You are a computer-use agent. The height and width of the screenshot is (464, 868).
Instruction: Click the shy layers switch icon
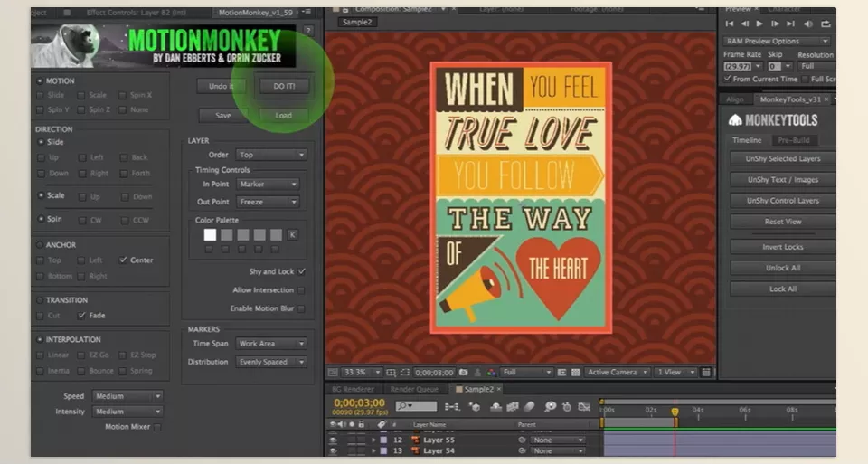[496, 407]
